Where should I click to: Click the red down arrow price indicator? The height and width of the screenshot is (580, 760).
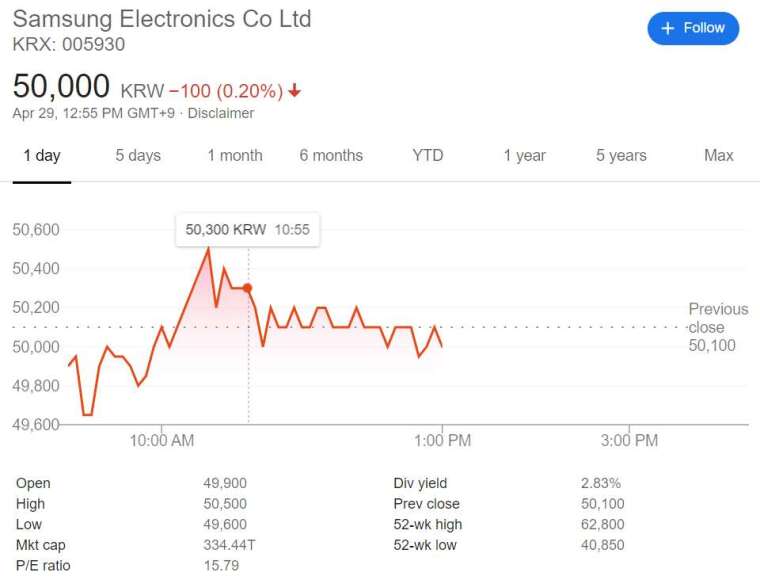tap(294, 90)
